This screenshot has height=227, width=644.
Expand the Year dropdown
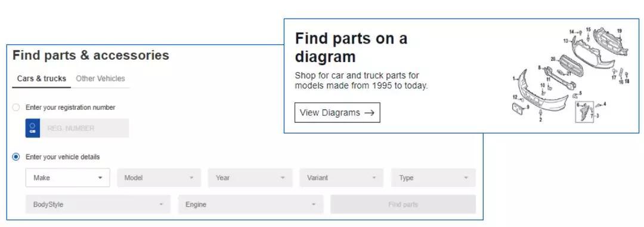point(250,177)
